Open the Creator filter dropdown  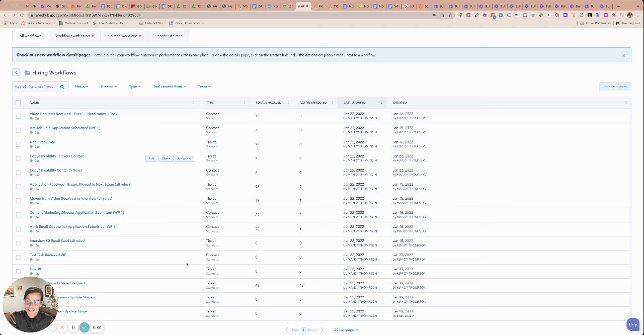tap(109, 87)
